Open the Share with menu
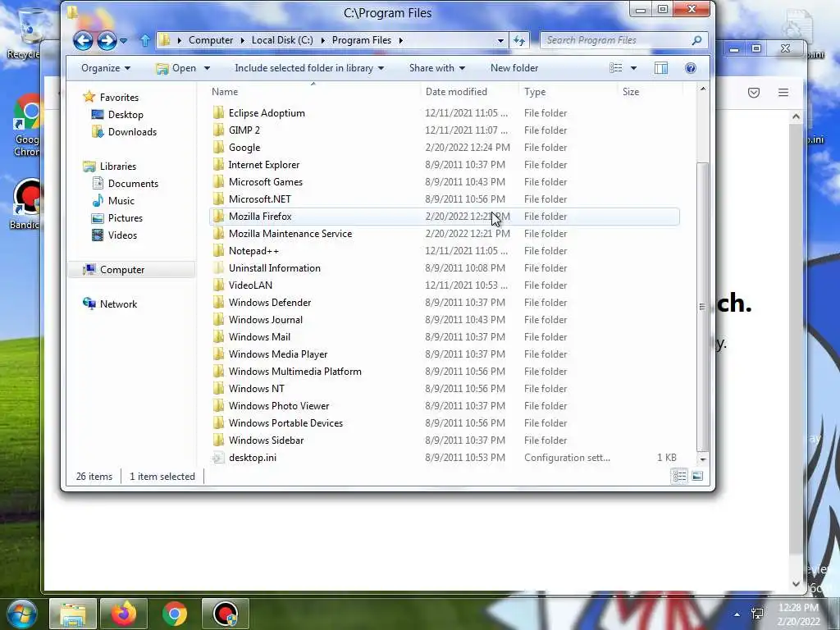 tap(436, 68)
